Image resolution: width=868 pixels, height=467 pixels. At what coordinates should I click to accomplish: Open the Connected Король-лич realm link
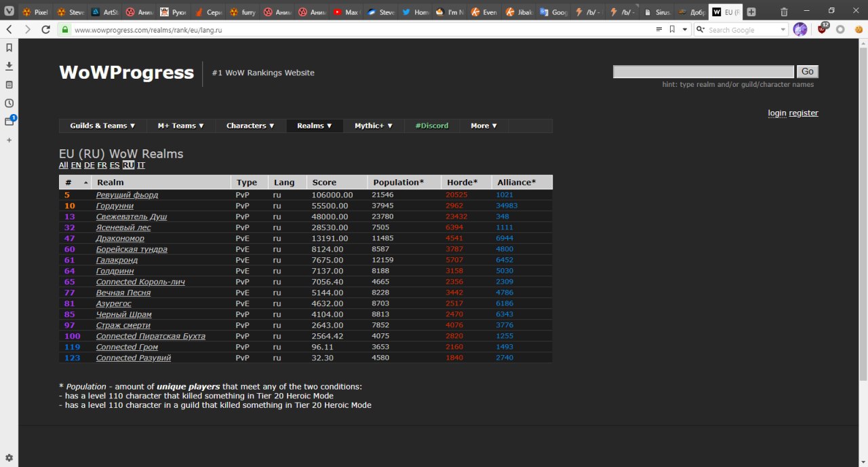click(140, 282)
